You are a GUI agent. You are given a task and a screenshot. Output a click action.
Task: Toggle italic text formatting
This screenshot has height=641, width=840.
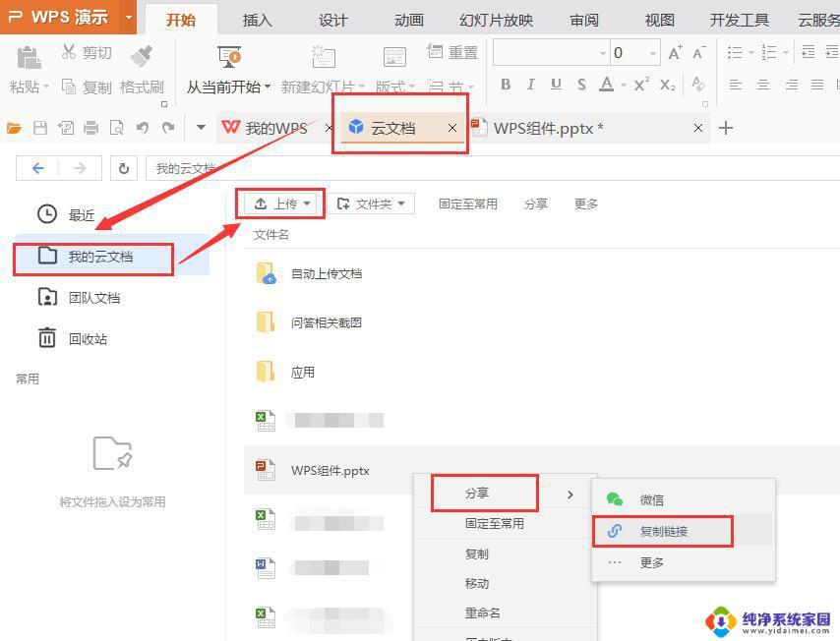(x=531, y=86)
